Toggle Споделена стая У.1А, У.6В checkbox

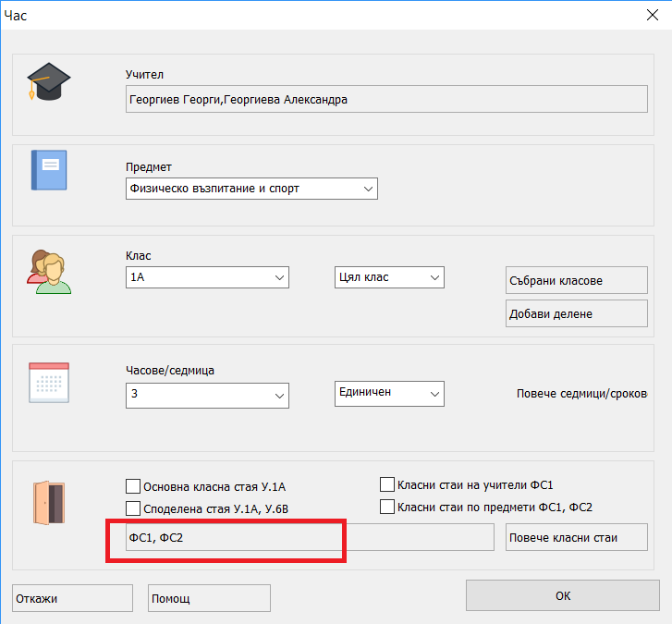(x=133, y=508)
